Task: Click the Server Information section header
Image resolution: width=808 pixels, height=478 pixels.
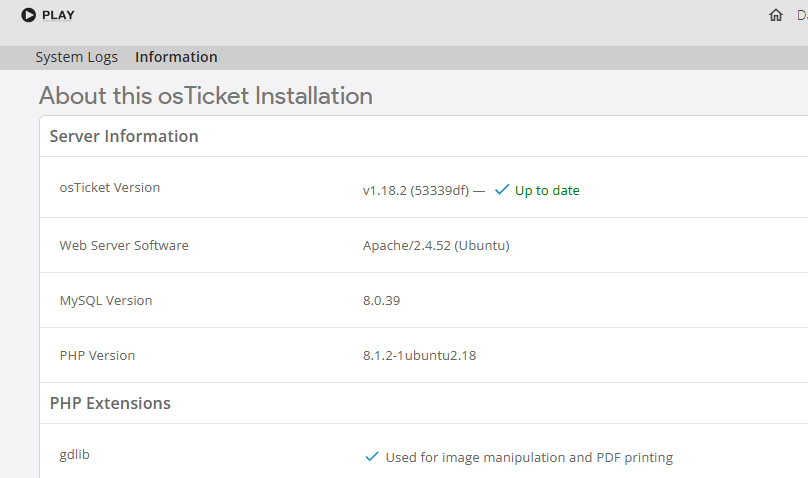Action: [x=124, y=136]
